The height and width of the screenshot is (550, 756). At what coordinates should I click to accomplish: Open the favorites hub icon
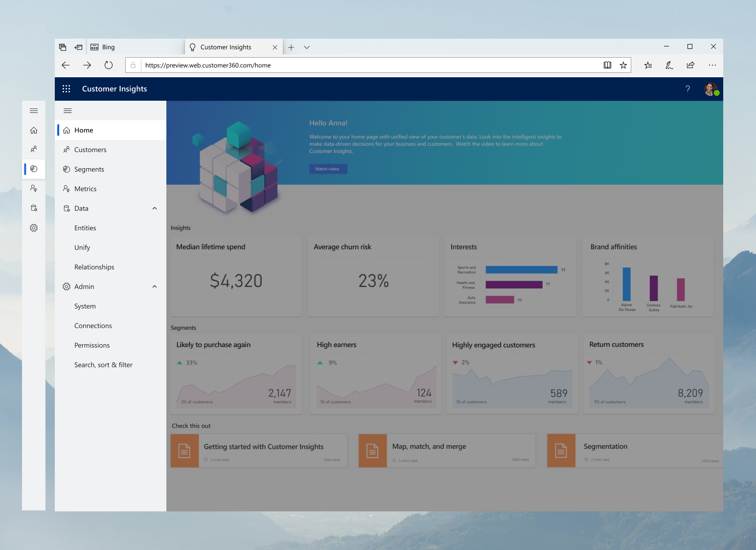coord(648,65)
